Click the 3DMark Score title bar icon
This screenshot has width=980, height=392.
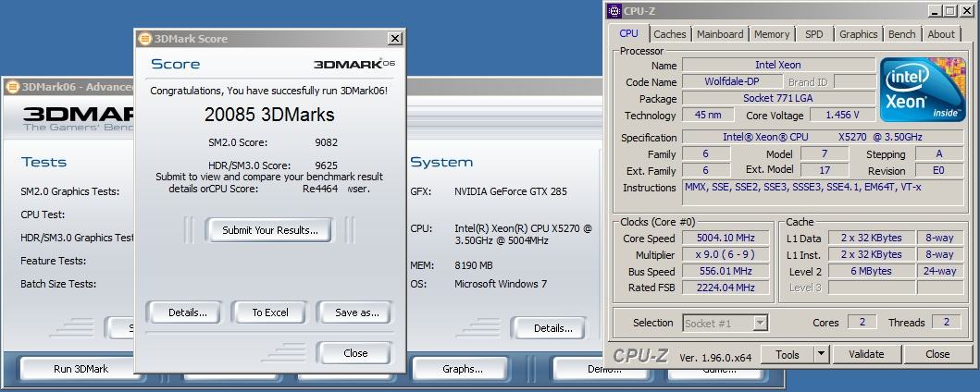[145, 39]
